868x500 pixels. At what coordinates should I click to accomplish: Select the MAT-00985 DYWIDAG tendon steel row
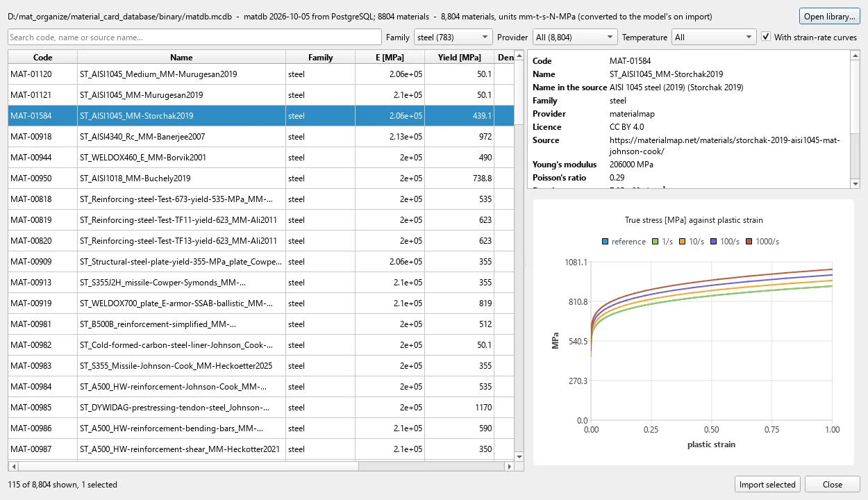click(x=261, y=408)
